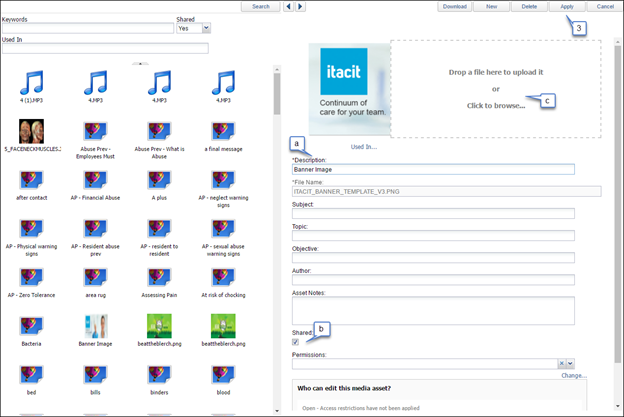This screenshot has width=624, height=417.
Task: Open the Used In... link
Action: (364, 147)
